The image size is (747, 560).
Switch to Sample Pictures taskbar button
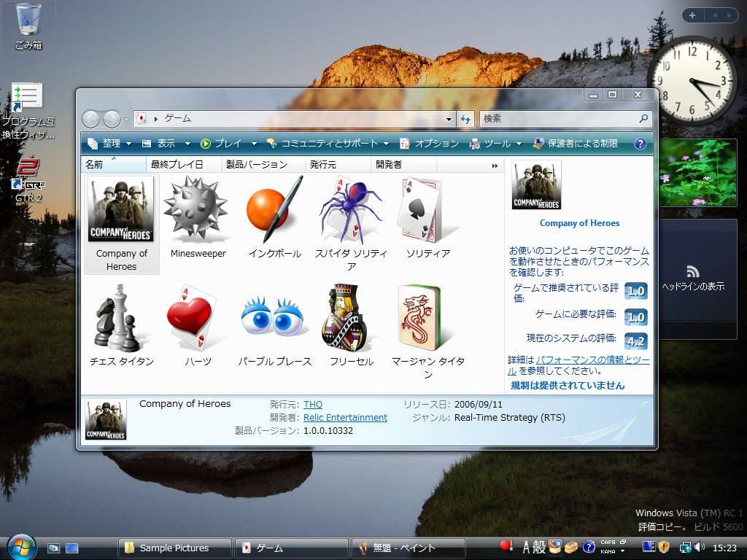pos(175,548)
